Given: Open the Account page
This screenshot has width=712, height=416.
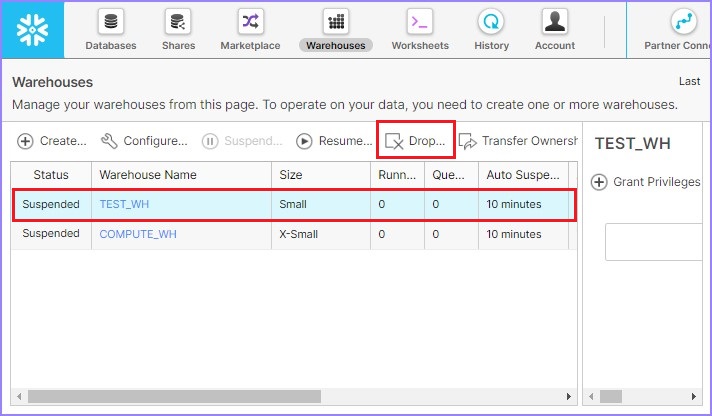Looking at the screenshot, I should click(x=554, y=30).
